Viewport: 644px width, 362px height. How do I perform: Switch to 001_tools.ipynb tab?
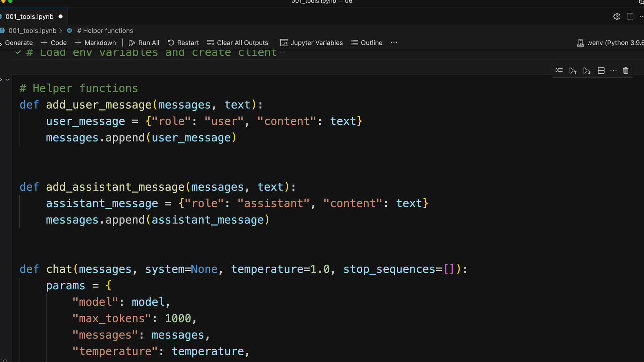tap(30, 16)
